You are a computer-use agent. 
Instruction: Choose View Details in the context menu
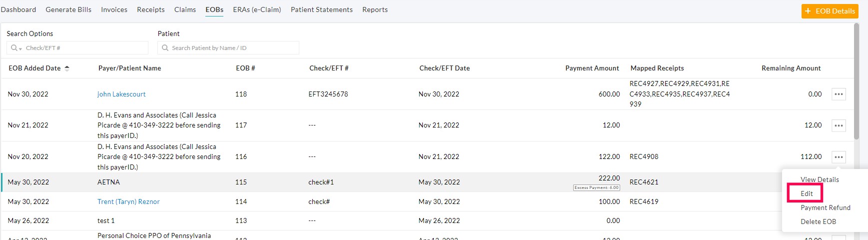tap(820, 179)
